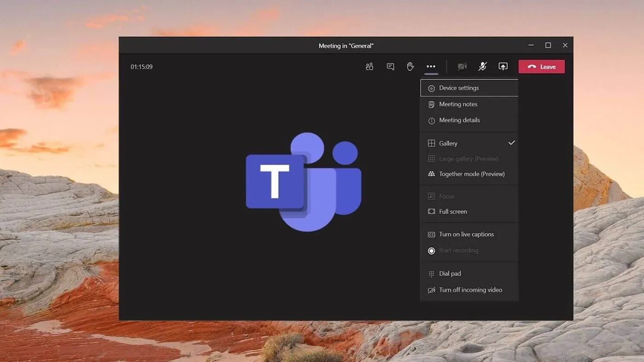Viewport: 644px width, 362px height.
Task: Open the meeting chat
Action: click(x=390, y=66)
